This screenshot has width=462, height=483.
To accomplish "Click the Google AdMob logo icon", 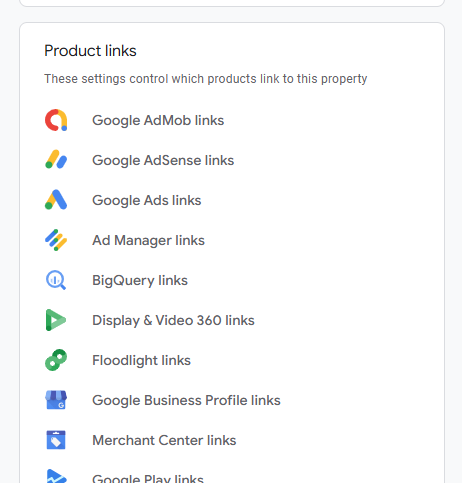I will coord(56,120).
